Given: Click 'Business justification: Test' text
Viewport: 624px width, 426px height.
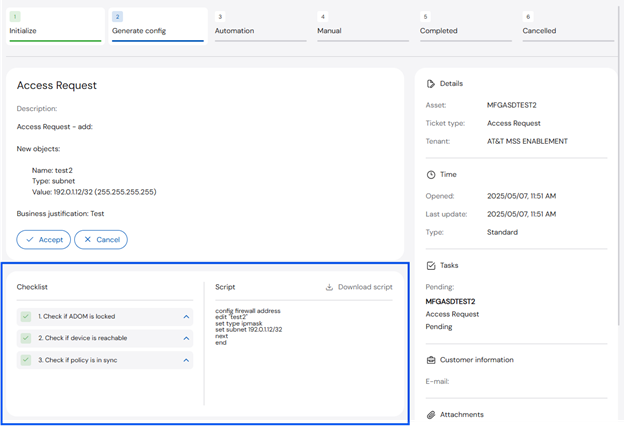Looking at the screenshot, I should tap(60, 214).
